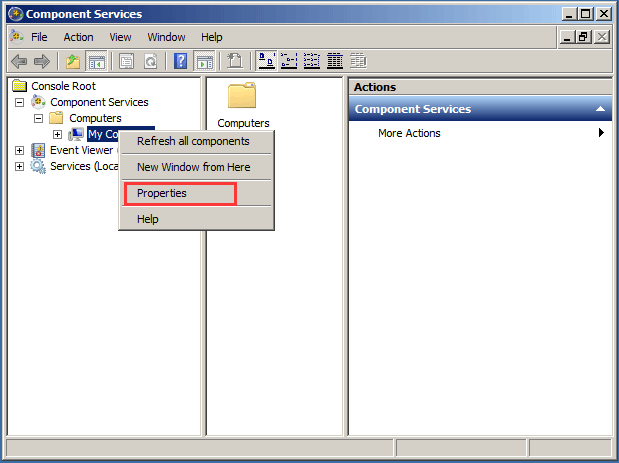Minimize the Component Services main window
Screen dimensions: 619x463
[x=569, y=14]
